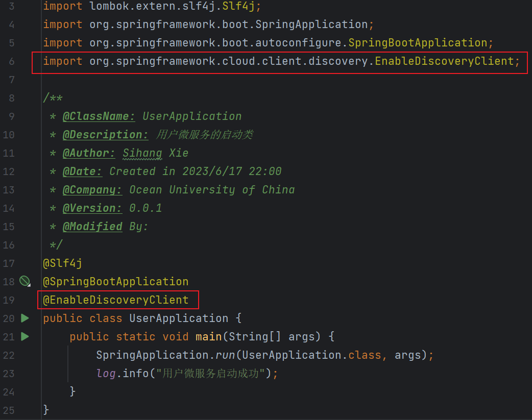Click line number 6 in the gutter
This screenshot has height=420, width=532.
click(x=11, y=61)
